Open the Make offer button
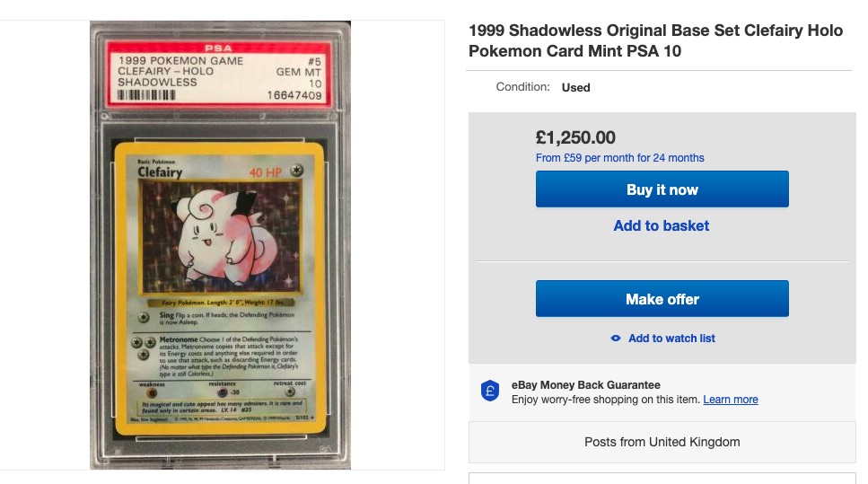This screenshot has width=868, height=484. point(662,299)
